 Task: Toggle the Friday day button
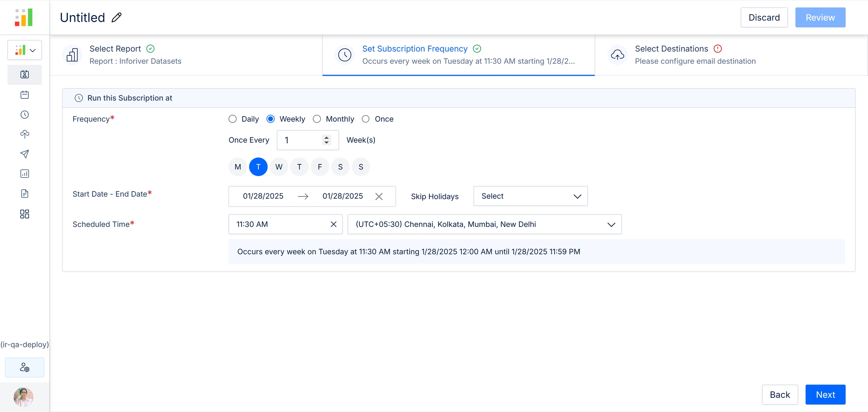point(319,167)
